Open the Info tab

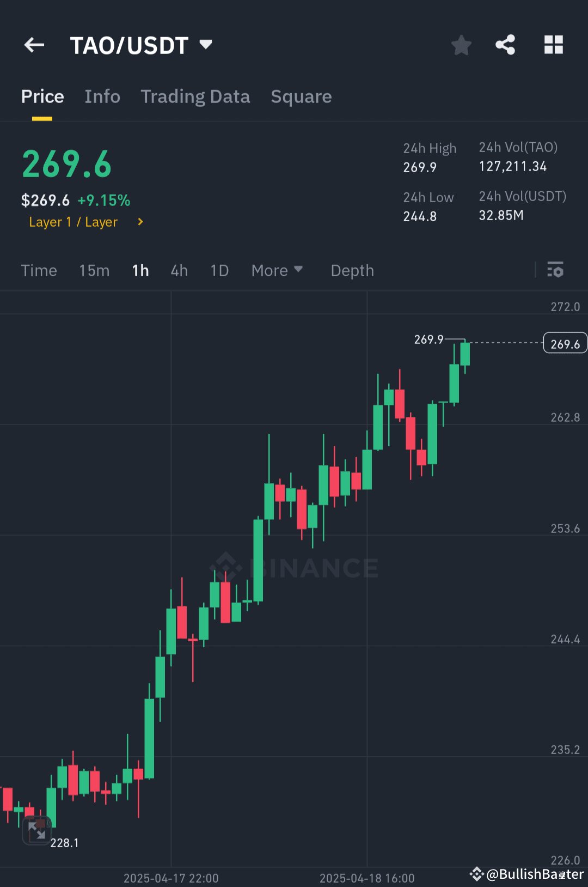(x=102, y=96)
